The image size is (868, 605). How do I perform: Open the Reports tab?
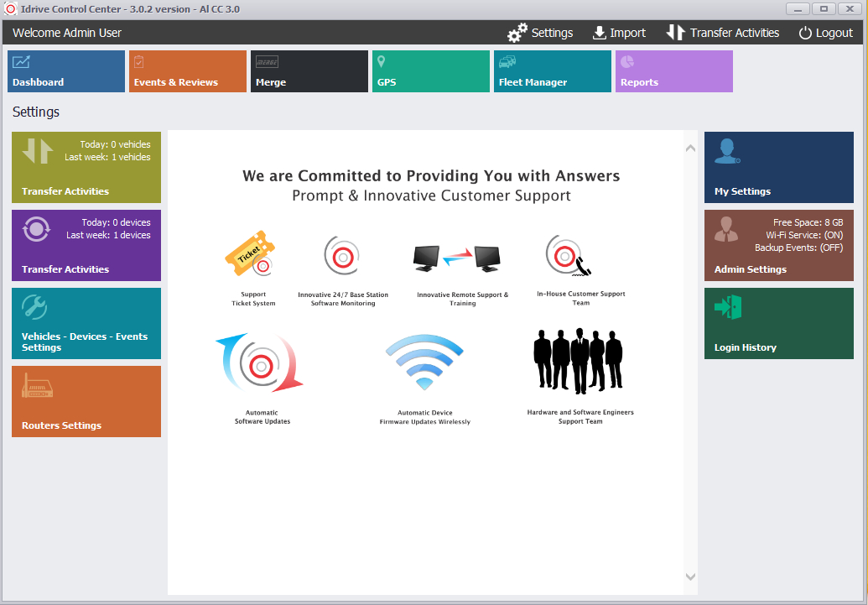(674, 71)
